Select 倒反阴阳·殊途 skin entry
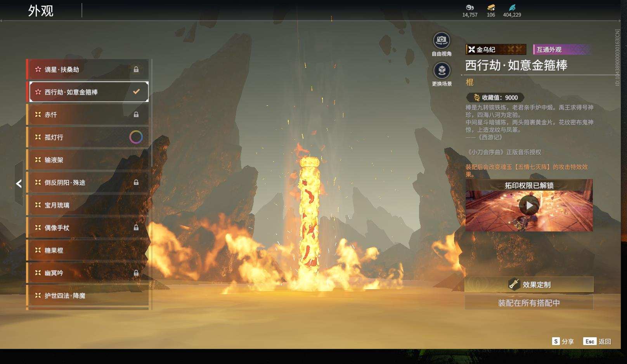Viewport: 627px width, 364px height. click(88, 182)
